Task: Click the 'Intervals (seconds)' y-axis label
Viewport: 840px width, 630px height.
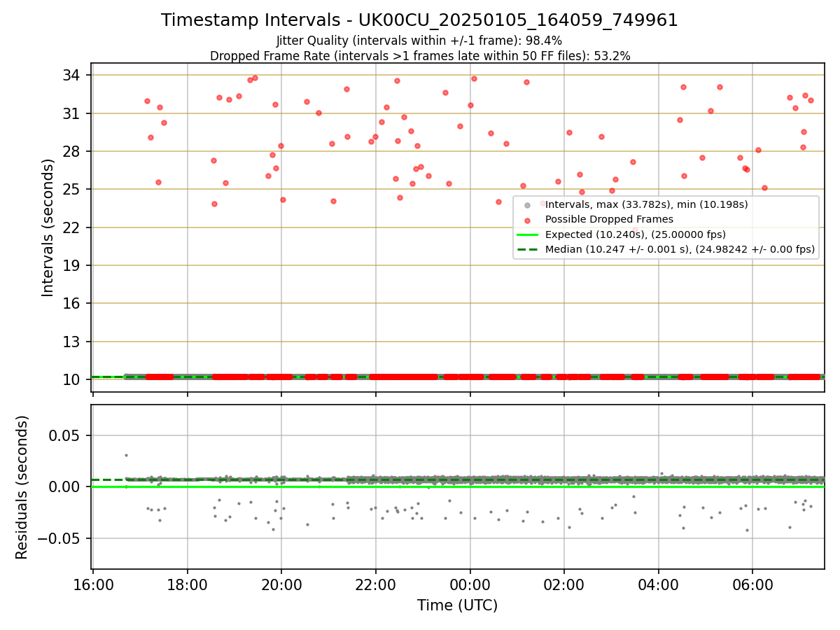Action: (x=48, y=227)
